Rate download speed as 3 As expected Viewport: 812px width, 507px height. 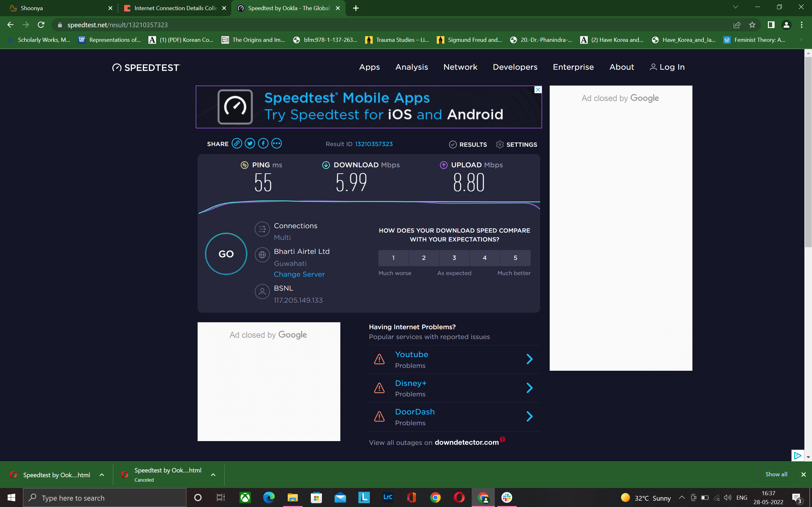[454, 258]
